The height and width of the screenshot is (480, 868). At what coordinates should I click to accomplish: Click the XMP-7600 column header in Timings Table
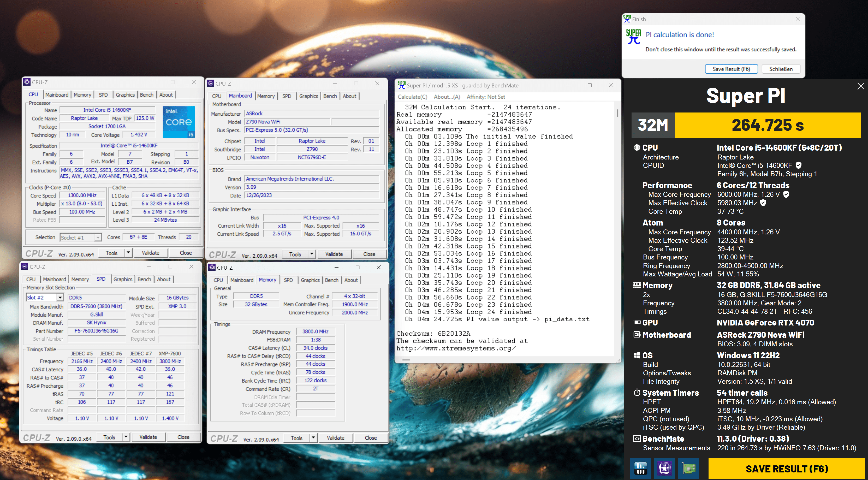(x=170, y=353)
